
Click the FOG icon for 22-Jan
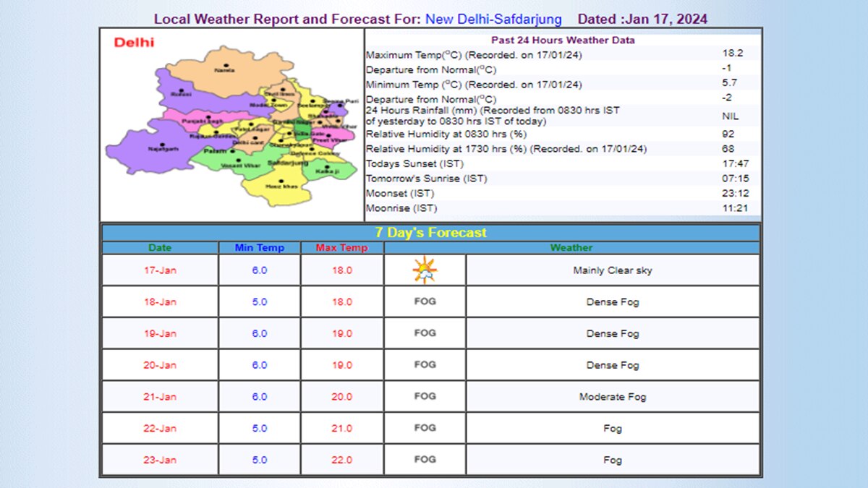[x=424, y=428]
